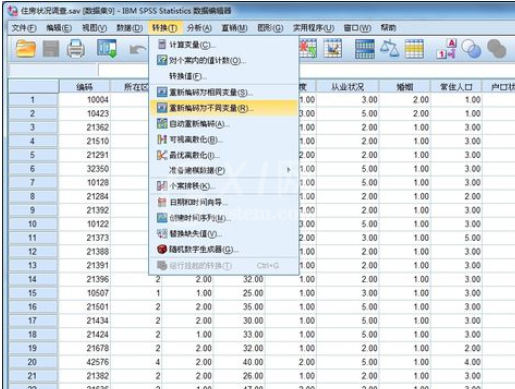Click cell 21678 in row 19
The width and height of the screenshot is (515, 389).
coord(85,348)
